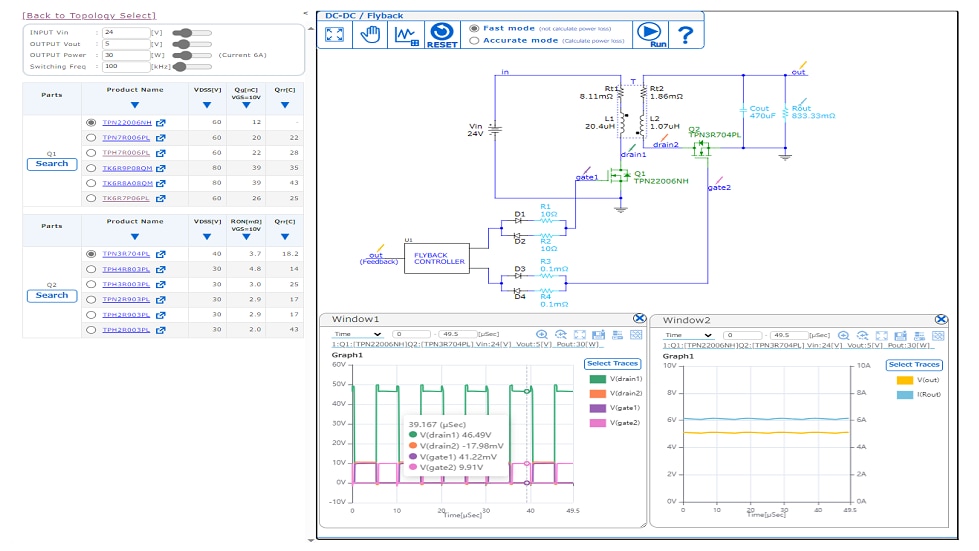
Task: Run the simulation with the Run button
Action: pyautogui.click(x=649, y=34)
